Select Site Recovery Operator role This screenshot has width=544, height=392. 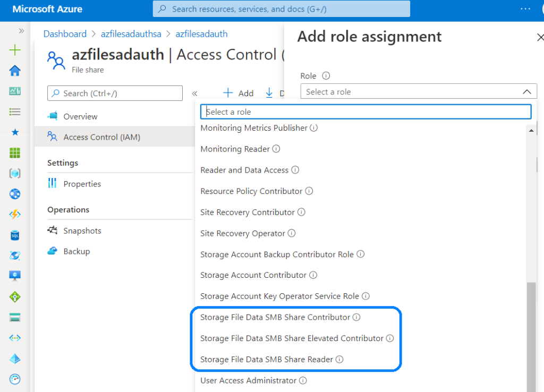coord(242,234)
